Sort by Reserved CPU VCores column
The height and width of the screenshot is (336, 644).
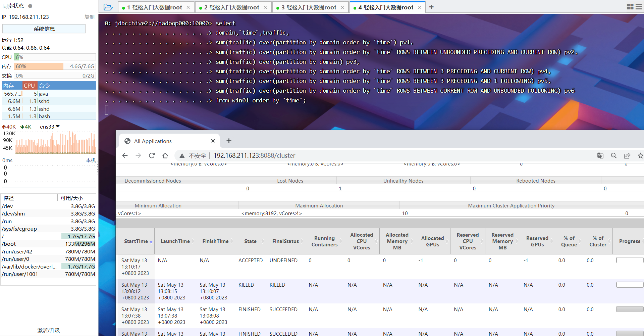[468, 241]
